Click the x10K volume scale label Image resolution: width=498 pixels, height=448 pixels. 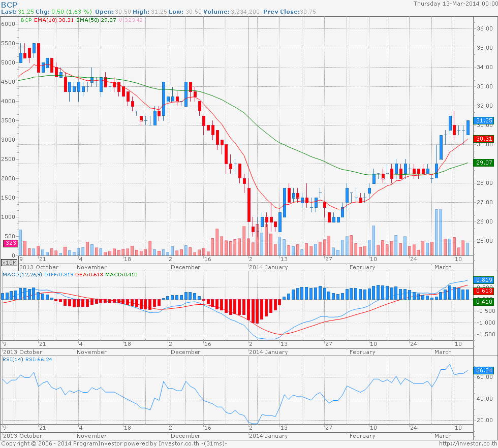point(9,263)
